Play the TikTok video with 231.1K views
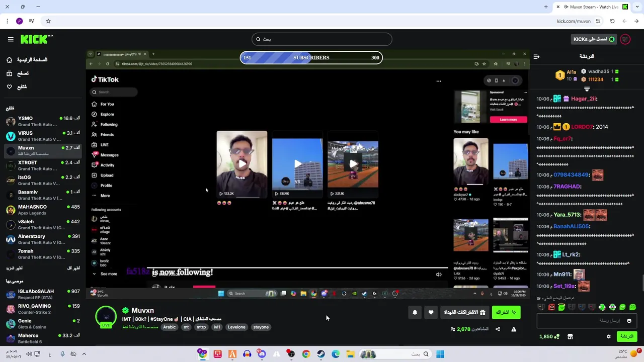The image size is (644, 362). point(353,163)
